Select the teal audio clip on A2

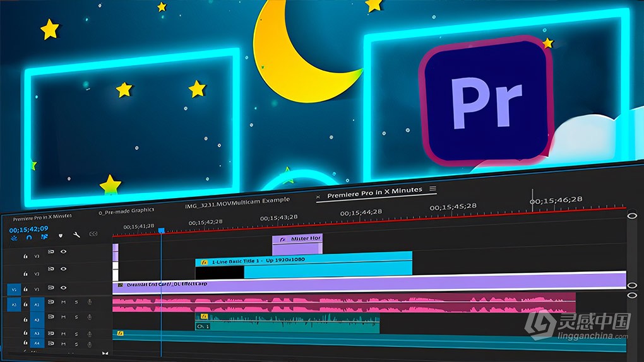click(287, 322)
